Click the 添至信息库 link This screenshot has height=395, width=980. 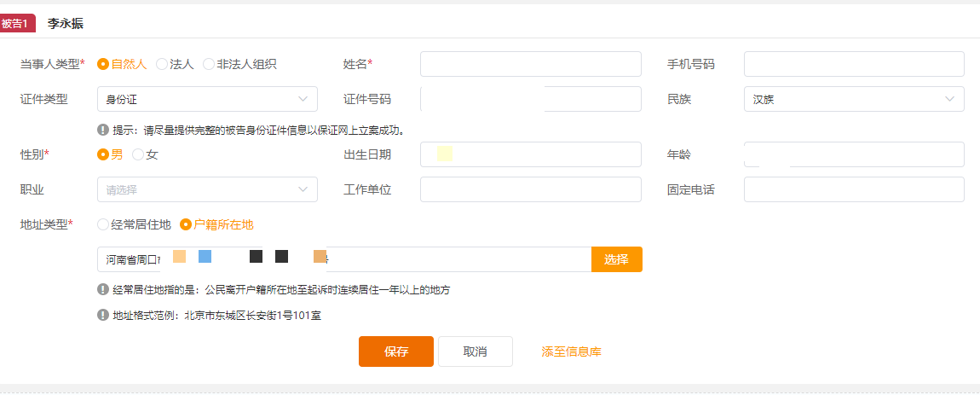click(571, 351)
